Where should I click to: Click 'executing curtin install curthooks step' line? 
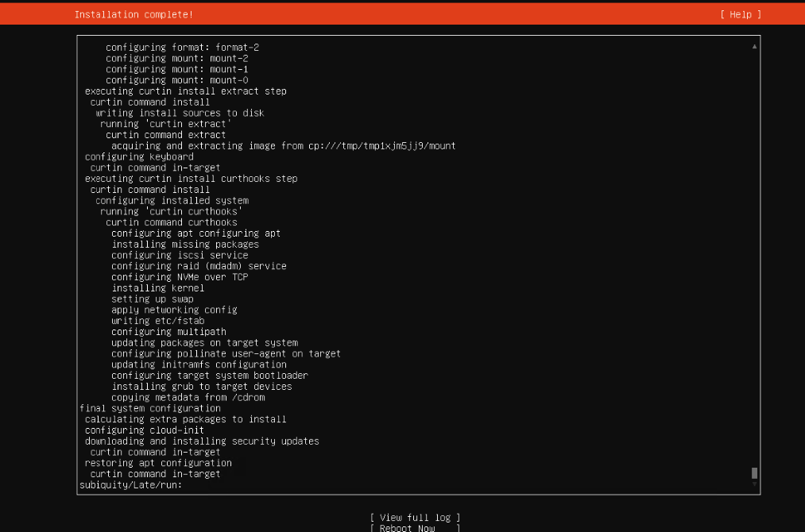191,179
